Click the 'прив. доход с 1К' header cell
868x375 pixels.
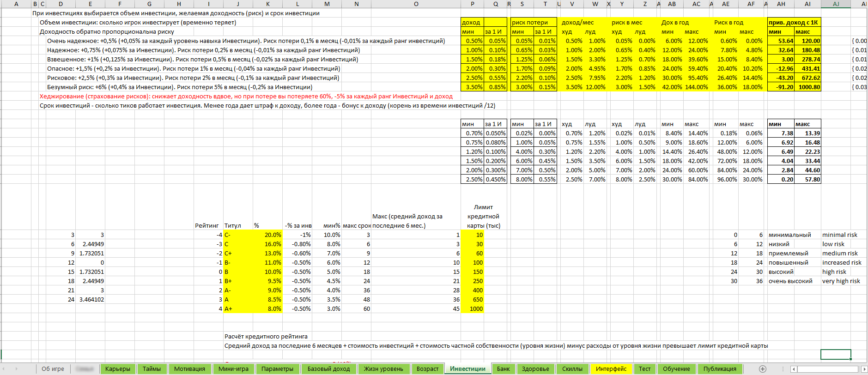(794, 22)
